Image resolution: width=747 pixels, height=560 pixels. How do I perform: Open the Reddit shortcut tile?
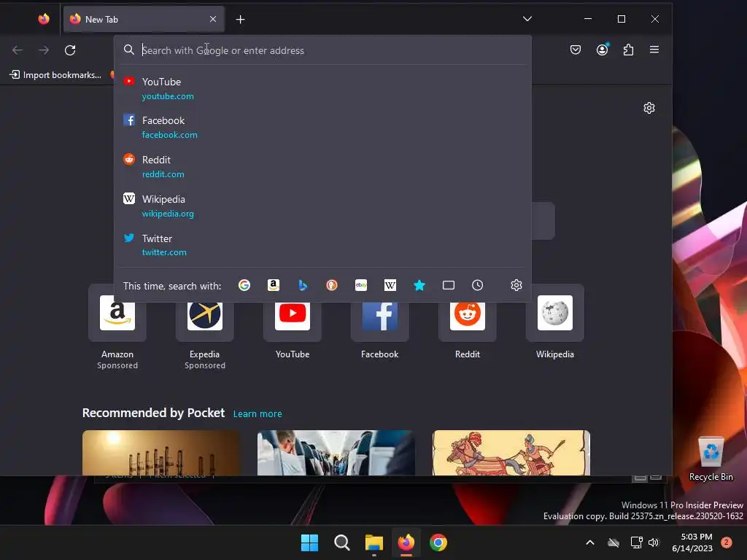point(468,322)
